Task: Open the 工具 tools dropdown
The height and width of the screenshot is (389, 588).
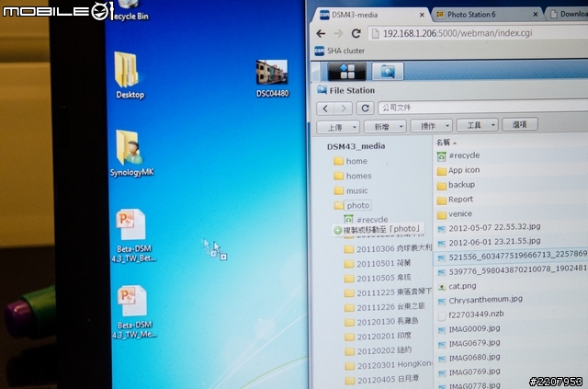Action: (477, 125)
